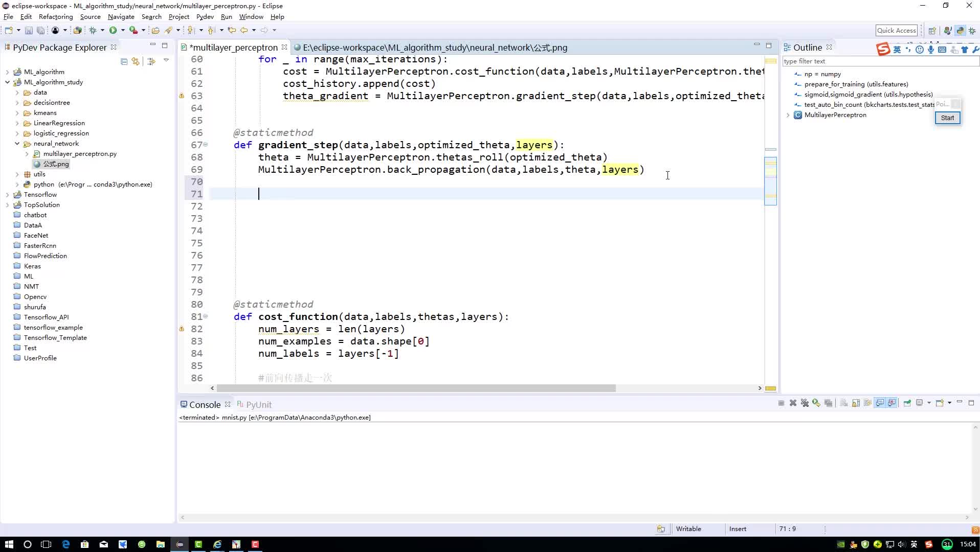
Task: Collapse the neural_network folder
Action: tap(17, 144)
